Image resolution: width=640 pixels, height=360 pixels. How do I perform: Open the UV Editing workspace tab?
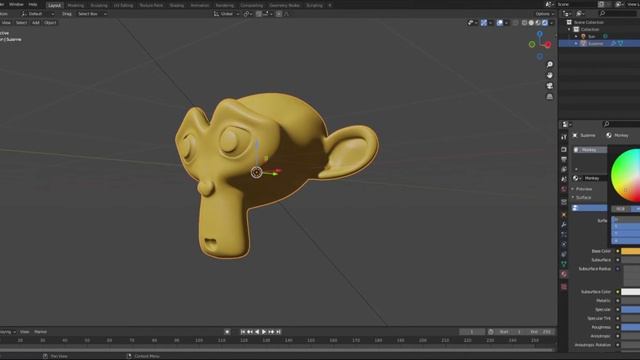[123, 5]
